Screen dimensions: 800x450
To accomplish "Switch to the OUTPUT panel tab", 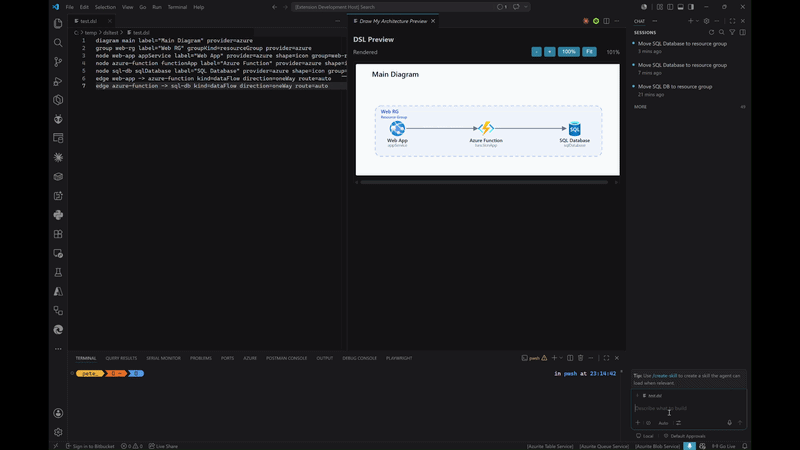I will [324, 358].
